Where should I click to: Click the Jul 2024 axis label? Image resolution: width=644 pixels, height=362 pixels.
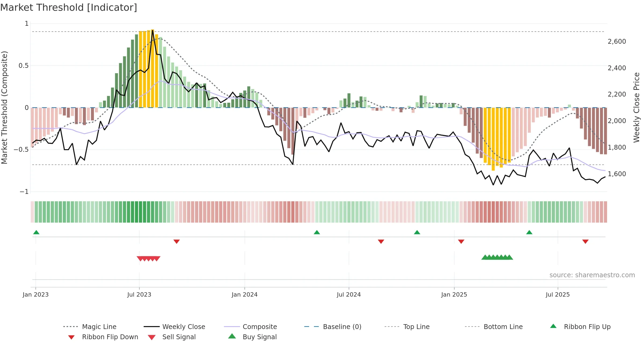[x=349, y=295]
